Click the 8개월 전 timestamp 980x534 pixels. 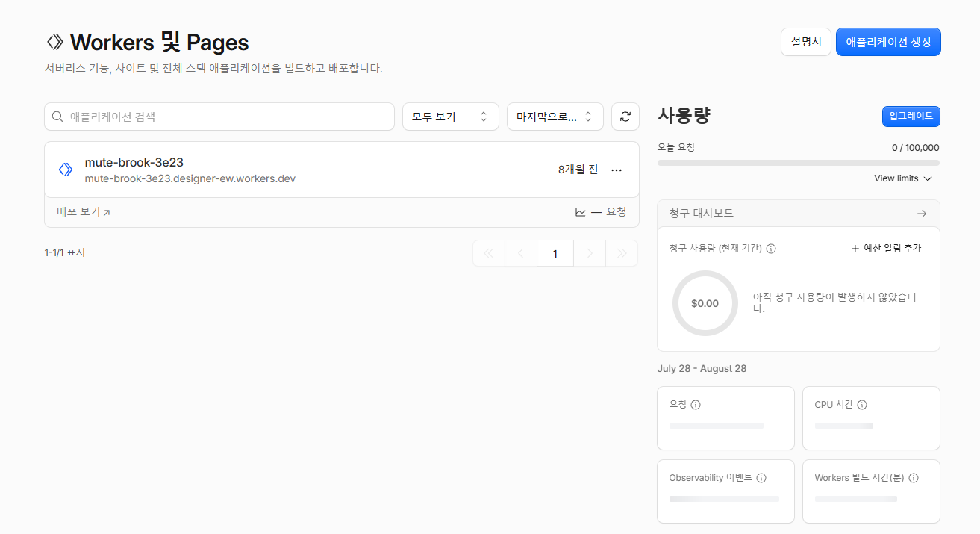[x=578, y=170]
